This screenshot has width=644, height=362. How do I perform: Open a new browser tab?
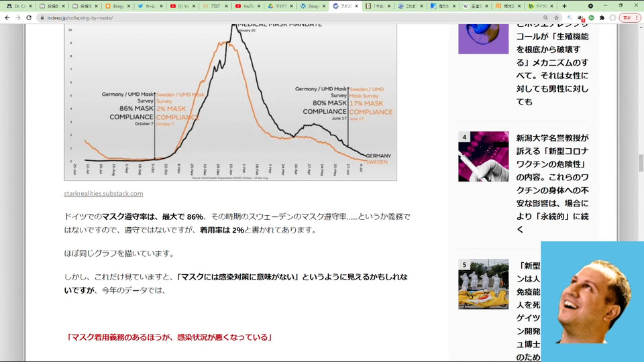(564, 6)
